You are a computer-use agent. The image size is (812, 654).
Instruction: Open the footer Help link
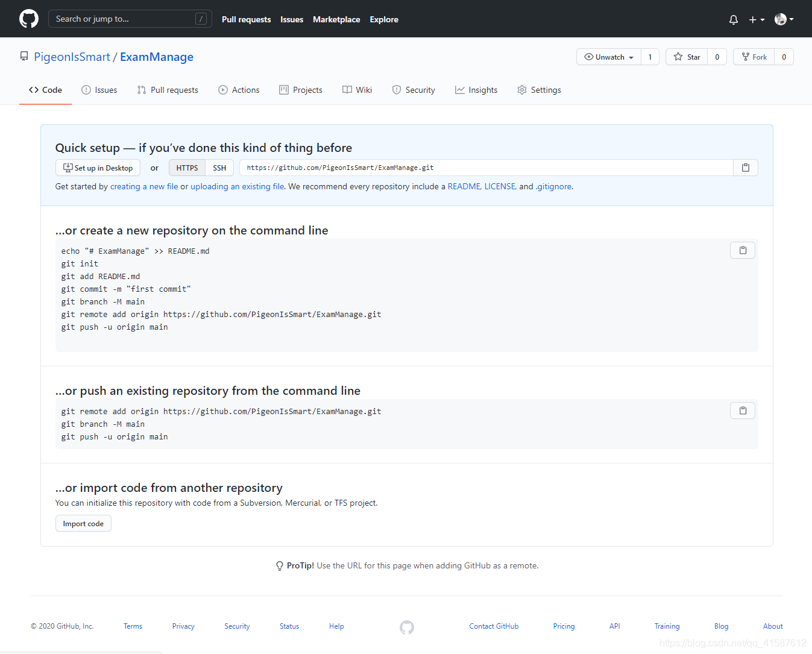[336, 626]
